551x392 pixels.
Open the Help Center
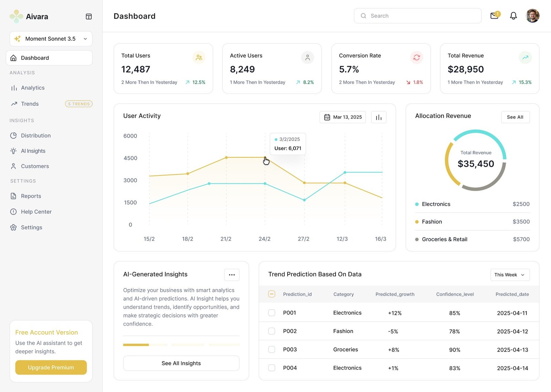pos(36,212)
